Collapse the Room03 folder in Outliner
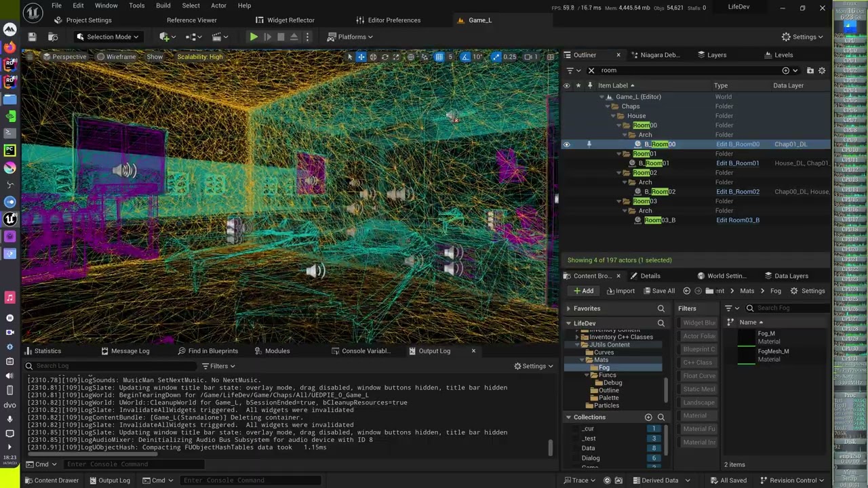Image resolution: width=868 pixels, height=488 pixels. [619, 201]
